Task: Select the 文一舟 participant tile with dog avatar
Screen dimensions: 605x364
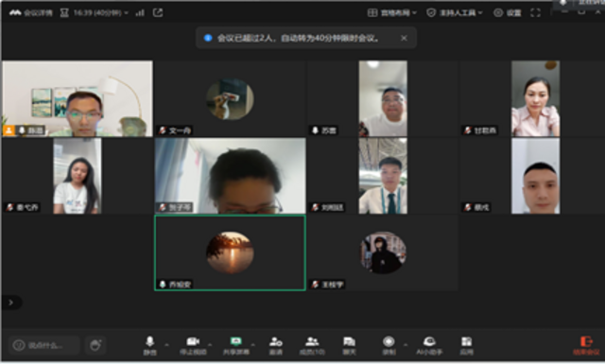Action: (x=231, y=98)
